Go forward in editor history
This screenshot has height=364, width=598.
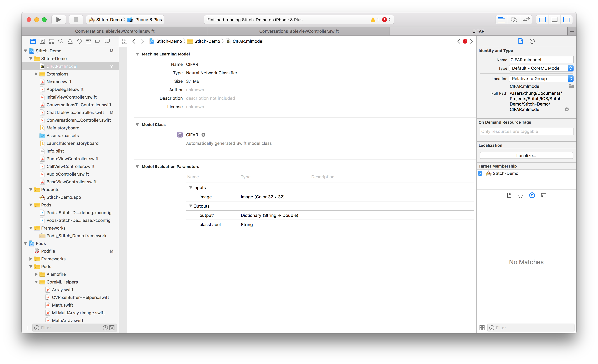142,41
